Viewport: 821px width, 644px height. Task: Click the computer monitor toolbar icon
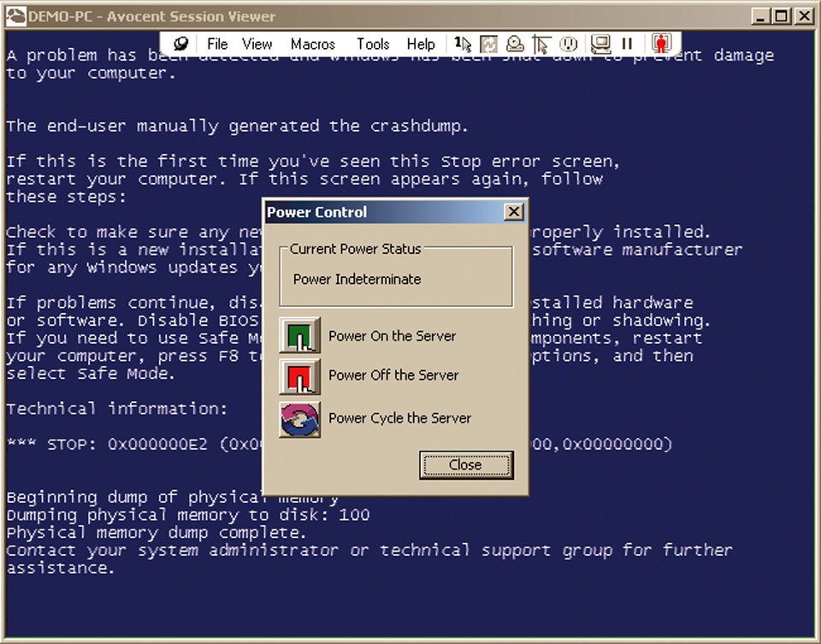(600, 44)
